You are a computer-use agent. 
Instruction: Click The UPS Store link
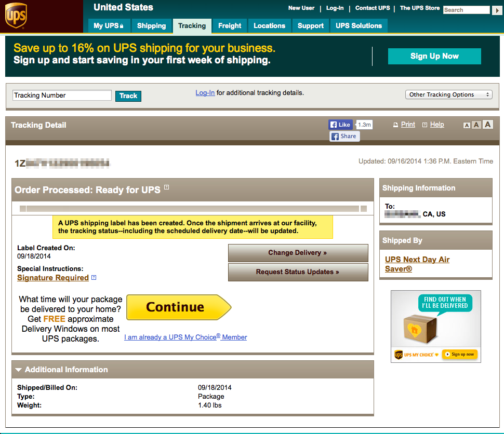pos(419,8)
